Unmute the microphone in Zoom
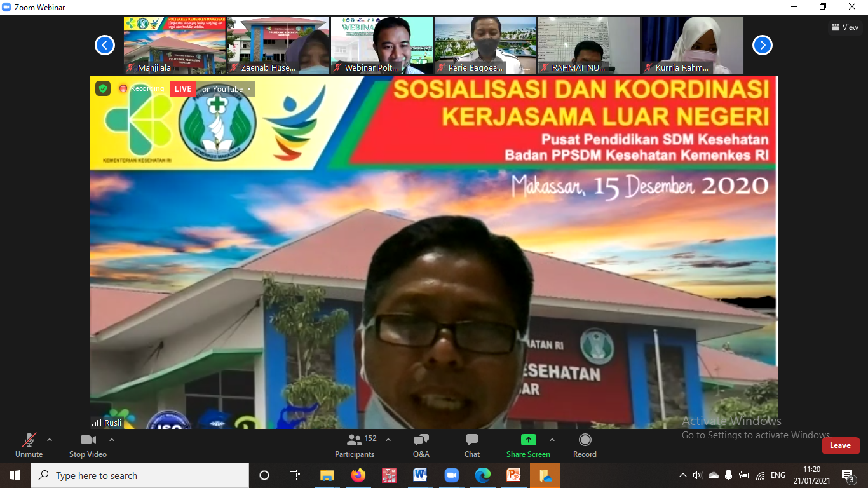868x488 pixels. (29, 445)
